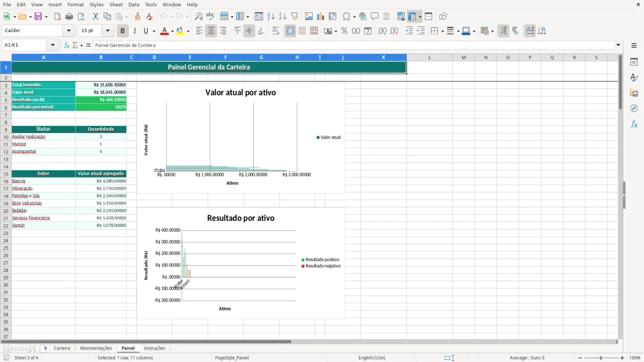Insert a special character (Omega icon)

pos(346,17)
